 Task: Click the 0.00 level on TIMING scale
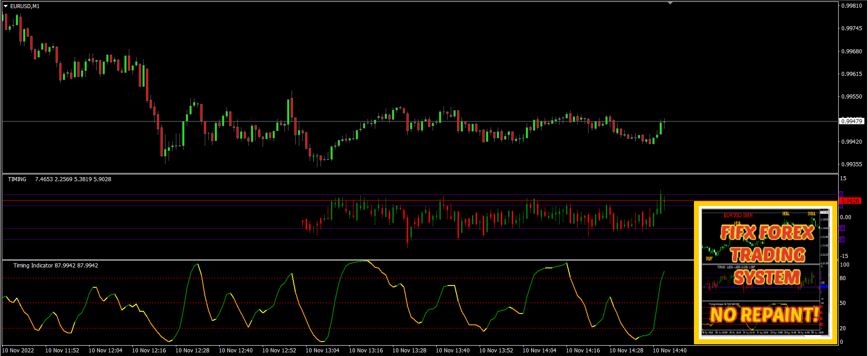click(x=845, y=217)
